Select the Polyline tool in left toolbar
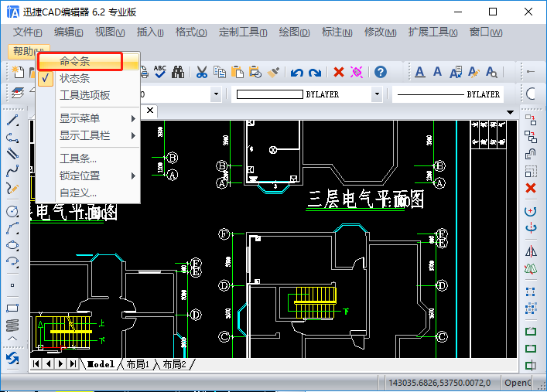 12,138
